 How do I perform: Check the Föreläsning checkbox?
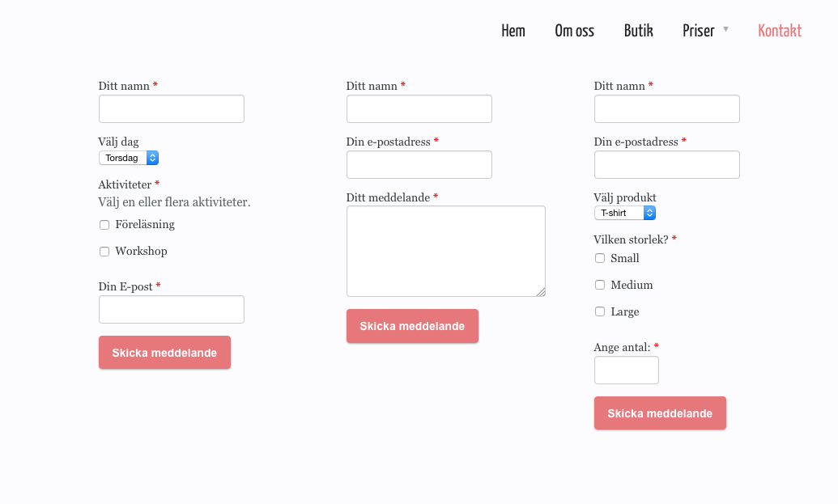click(104, 225)
